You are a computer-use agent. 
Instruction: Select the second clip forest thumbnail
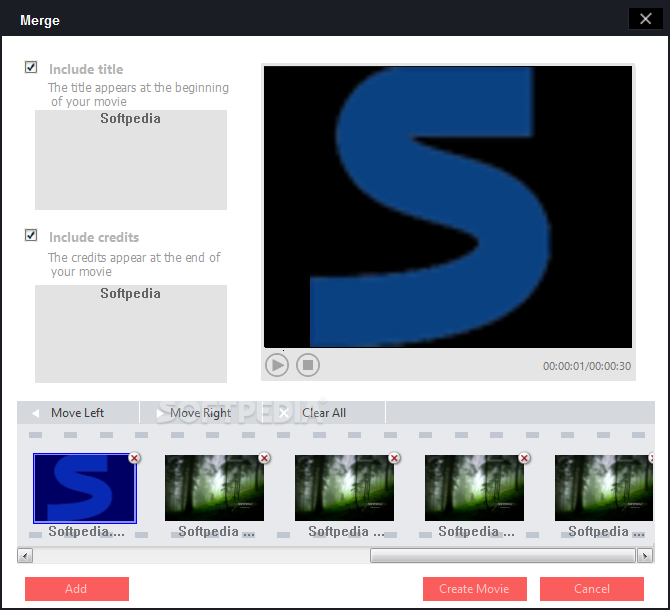tap(215, 488)
